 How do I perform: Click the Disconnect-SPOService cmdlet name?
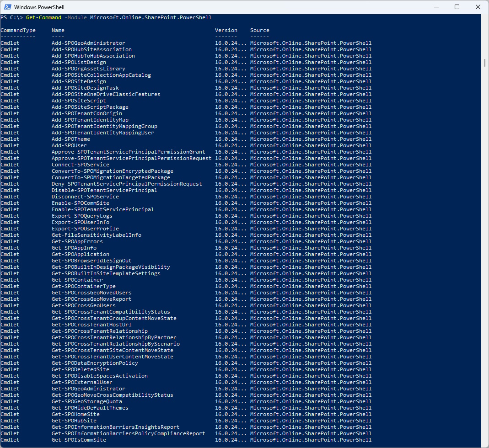click(x=85, y=197)
